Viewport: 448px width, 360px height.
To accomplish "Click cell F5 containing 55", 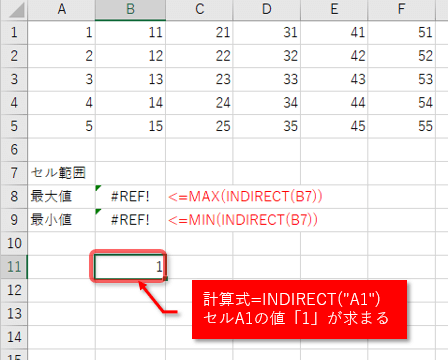I will pyautogui.click(x=401, y=126).
